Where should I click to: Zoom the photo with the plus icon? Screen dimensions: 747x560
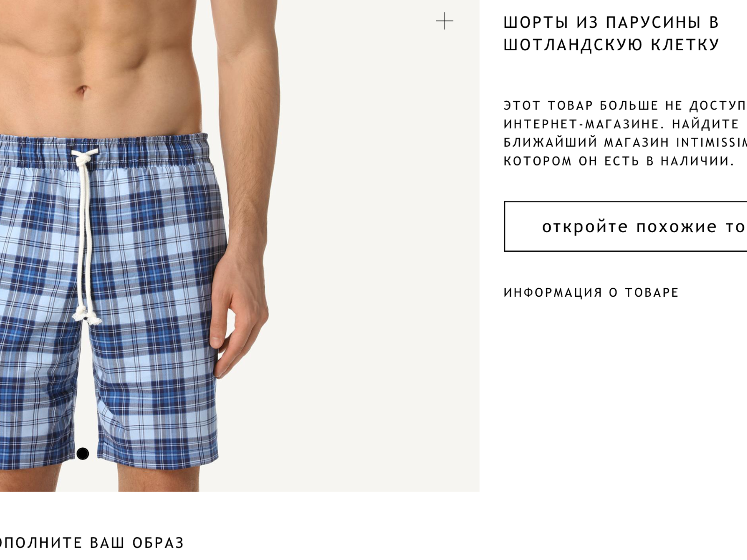tap(444, 21)
